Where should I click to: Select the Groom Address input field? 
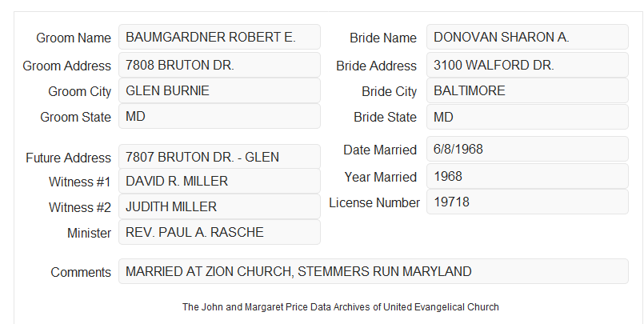(x=219, y=65)
